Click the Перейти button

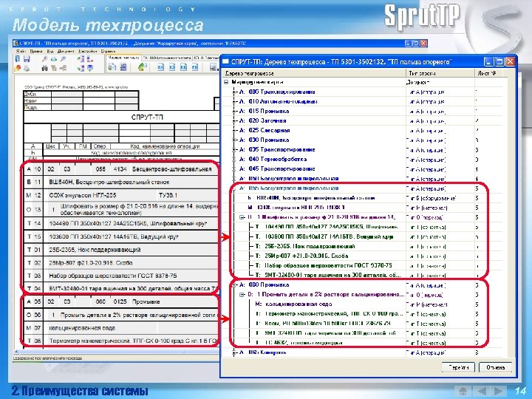coord(458,367)
